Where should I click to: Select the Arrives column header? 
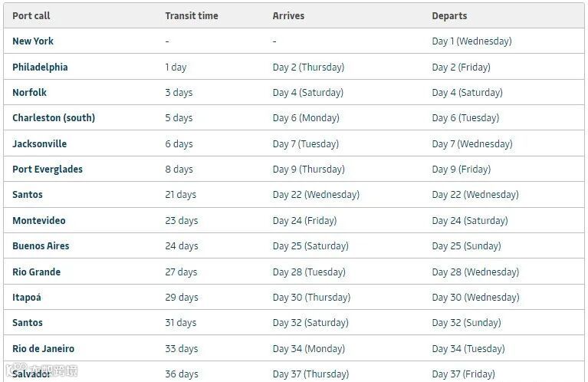(288, 16)
